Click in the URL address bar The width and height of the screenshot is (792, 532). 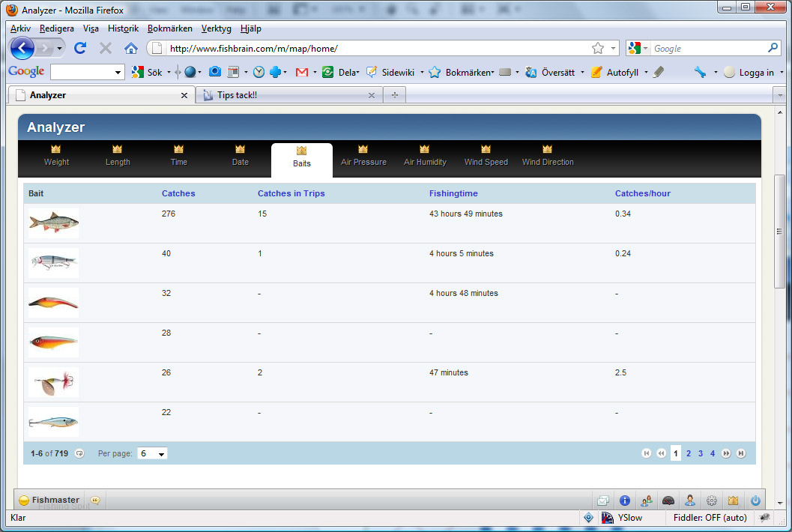point(375,48)
